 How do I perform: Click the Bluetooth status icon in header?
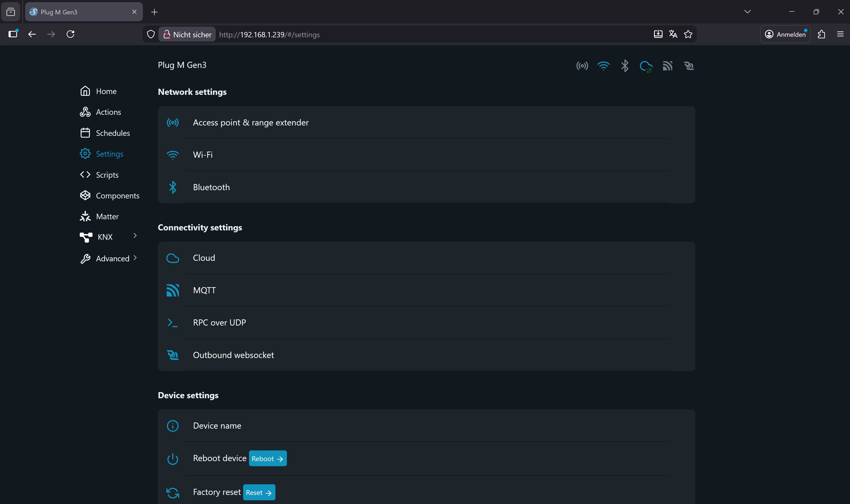click(x=625, y=66)
